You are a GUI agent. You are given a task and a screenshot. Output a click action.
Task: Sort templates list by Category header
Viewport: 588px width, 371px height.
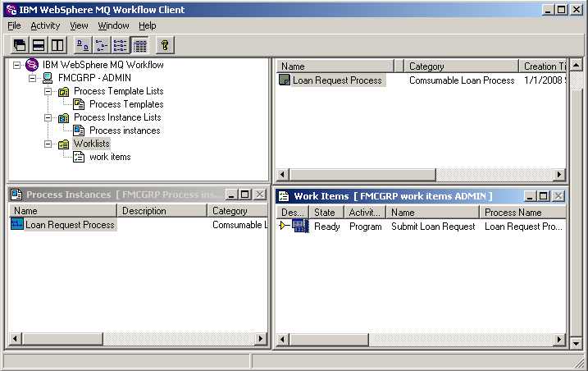(x=461, y=66)
